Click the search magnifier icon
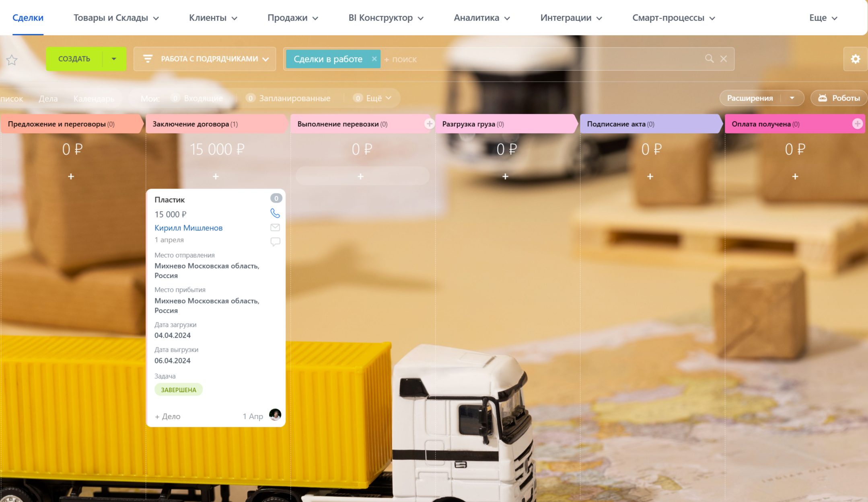 (x=709, y=59)
